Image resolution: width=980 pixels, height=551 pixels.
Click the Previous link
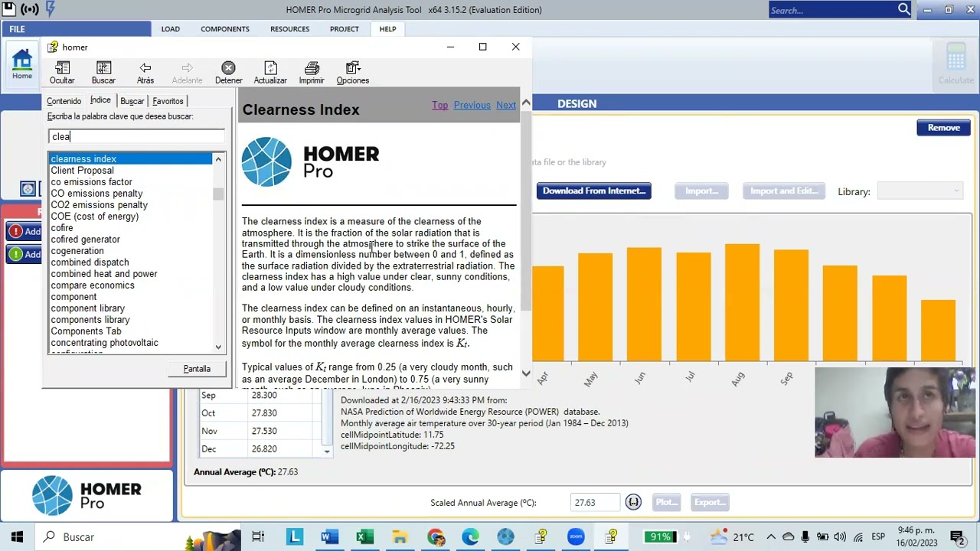[x=472, y=105]
